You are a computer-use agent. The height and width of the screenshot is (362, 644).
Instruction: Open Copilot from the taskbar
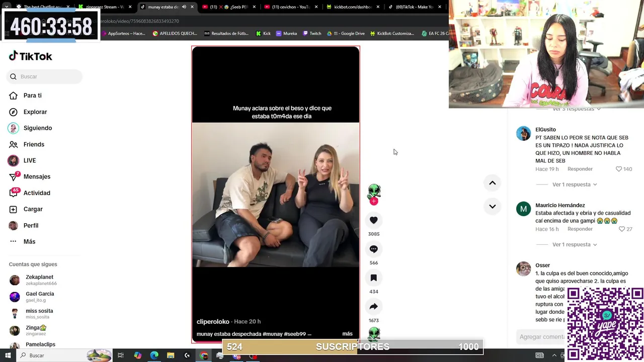137,355
